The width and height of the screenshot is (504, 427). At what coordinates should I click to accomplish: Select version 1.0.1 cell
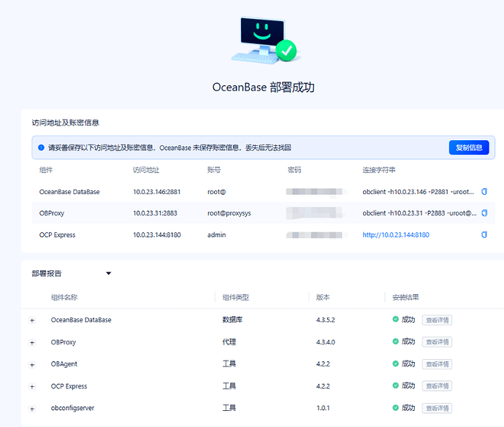pyautogui.click(x=323, y=408)
